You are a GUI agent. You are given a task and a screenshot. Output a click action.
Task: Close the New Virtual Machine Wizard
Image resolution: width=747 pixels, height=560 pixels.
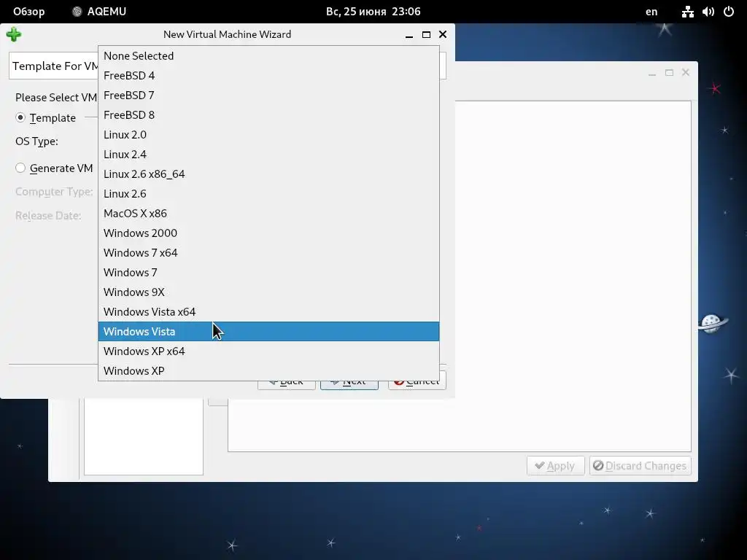pyautogui.click(x=443, y=34)
